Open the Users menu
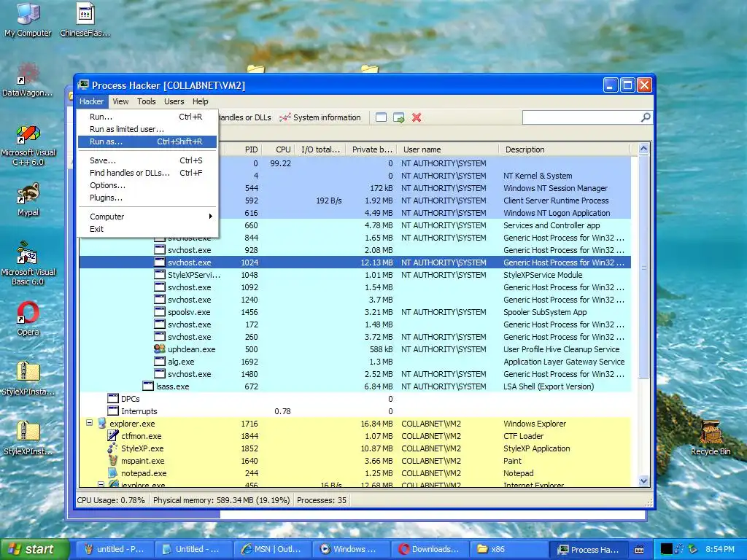747x560 pixels. (174, 101)
